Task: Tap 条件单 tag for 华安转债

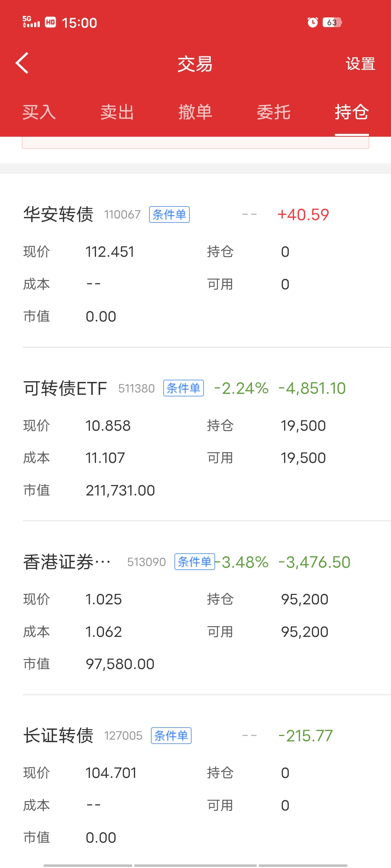Action: tap(169, 215)
